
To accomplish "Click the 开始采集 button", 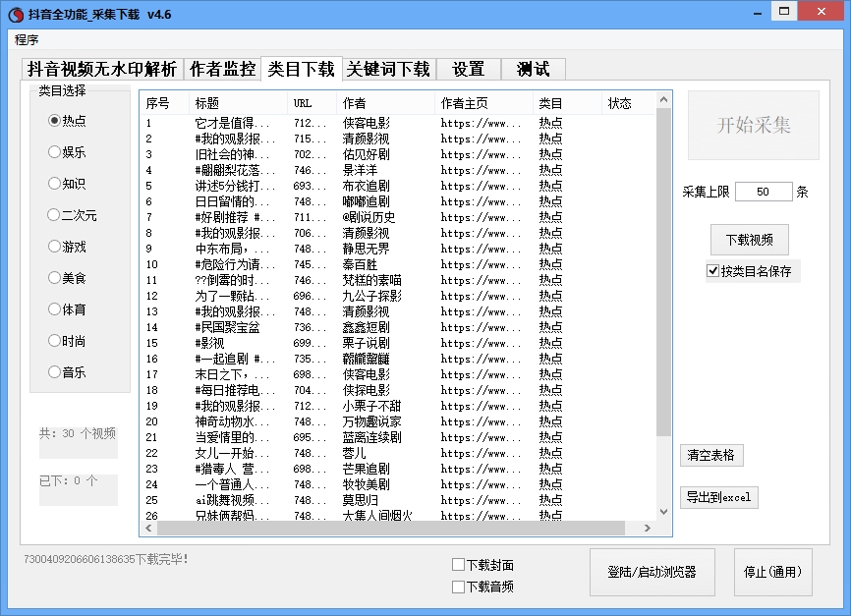I will coord(754,126).
